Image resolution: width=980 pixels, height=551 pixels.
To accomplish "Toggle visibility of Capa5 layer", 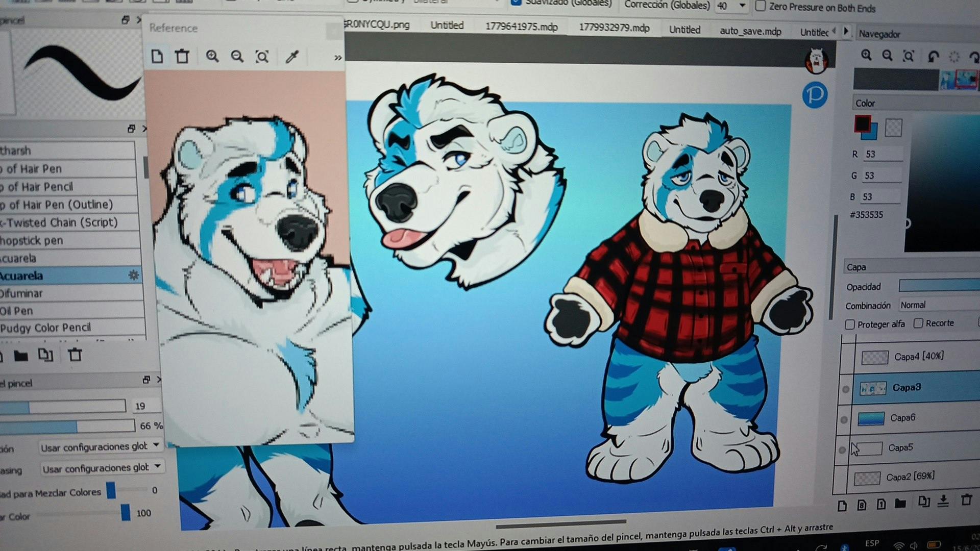I will point(843,450).
